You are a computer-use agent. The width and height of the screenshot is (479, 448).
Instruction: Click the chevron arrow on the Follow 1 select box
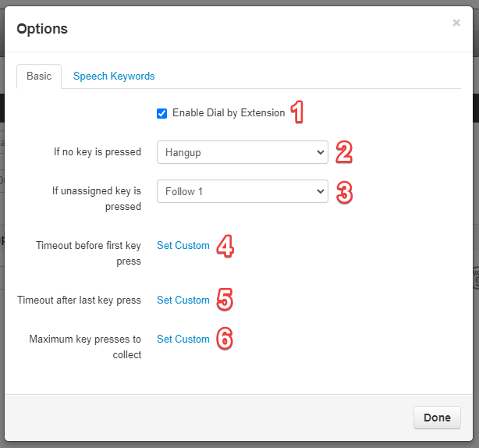pyautogui.click(x=320, y=191)
